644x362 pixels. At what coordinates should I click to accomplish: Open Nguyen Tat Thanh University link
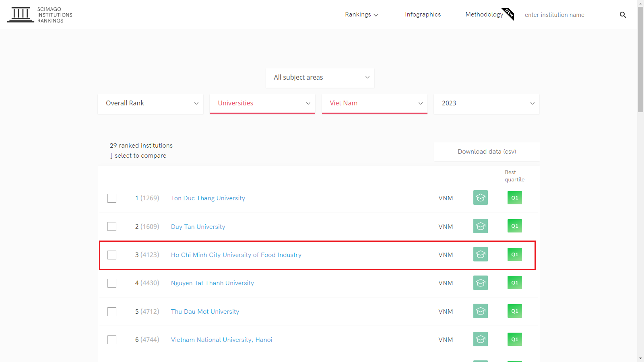[213, 283]
